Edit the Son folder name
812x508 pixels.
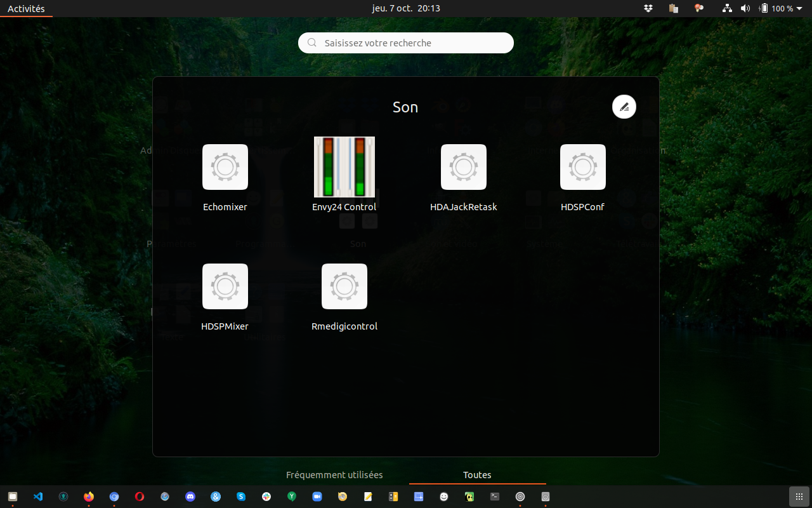(x=624, y=107)
